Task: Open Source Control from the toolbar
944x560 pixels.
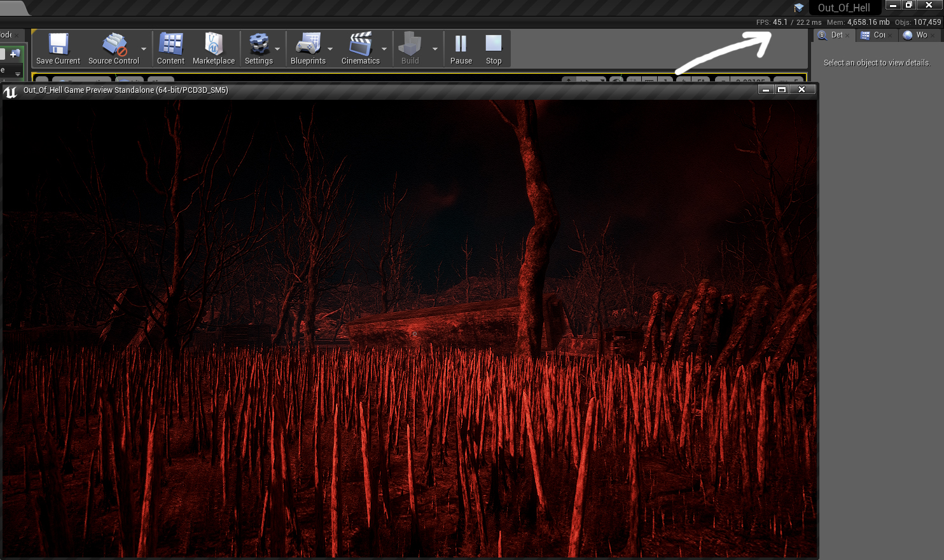Action: tap(114, 44)
